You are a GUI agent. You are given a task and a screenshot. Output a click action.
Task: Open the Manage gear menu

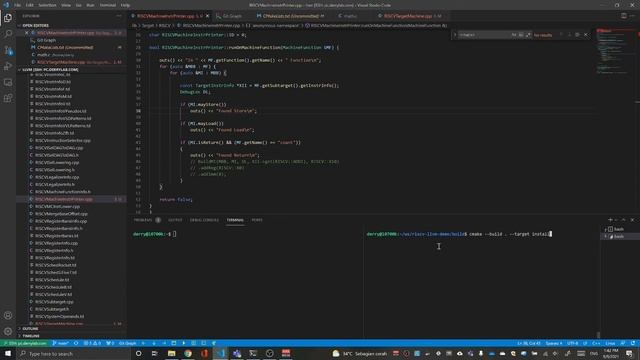click(x=8, y=331)
